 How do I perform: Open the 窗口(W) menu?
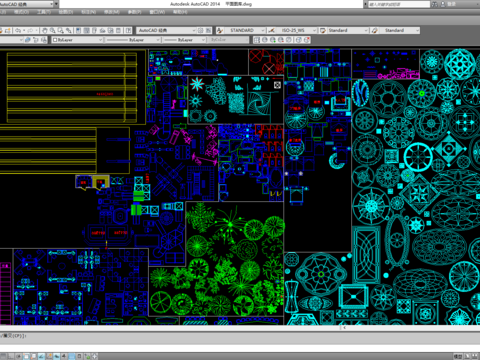[157, 12]
